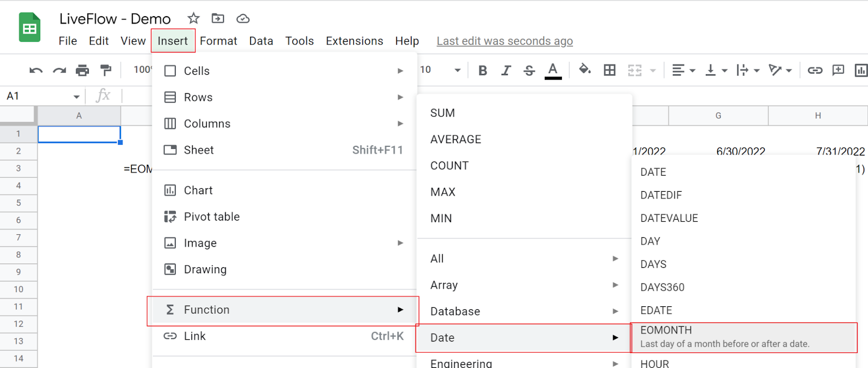Open the vertical align dropdown

(x=716, y=70)
